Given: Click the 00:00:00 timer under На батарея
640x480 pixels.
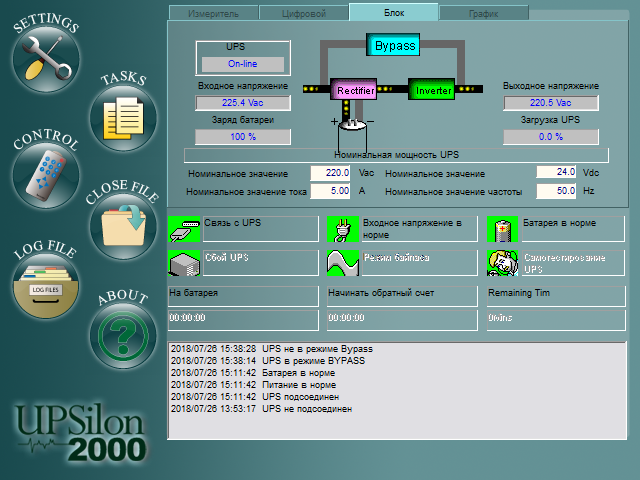Looking at the screenshot, I should click(243, 320).
